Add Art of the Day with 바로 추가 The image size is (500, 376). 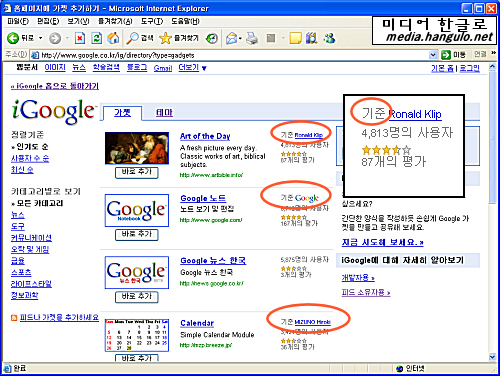point(137,173)
